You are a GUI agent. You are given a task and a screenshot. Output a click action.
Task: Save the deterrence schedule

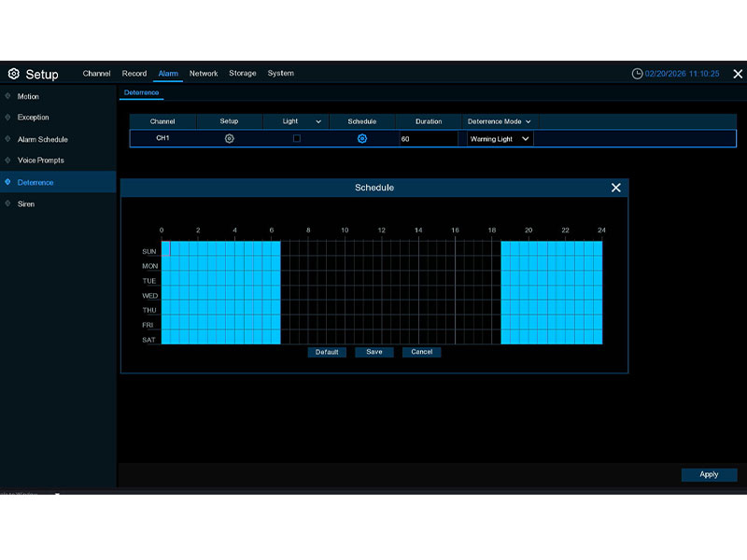pos(373,352)
